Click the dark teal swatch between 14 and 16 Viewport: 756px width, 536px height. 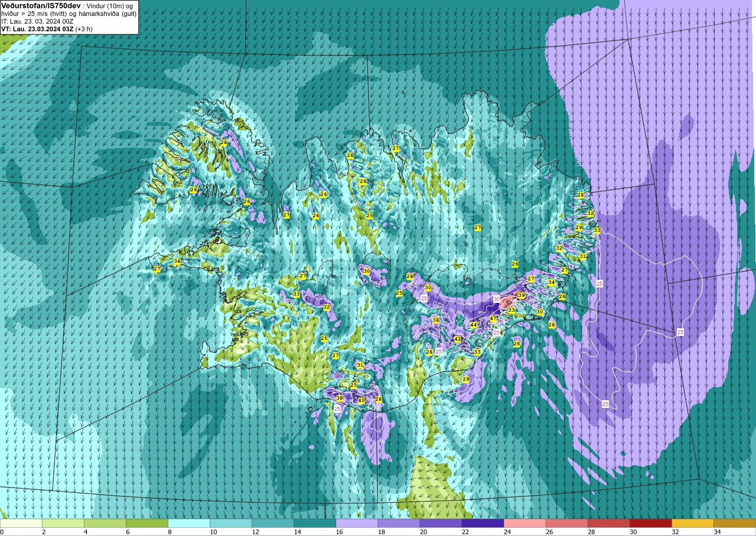[x=315, y=523]
